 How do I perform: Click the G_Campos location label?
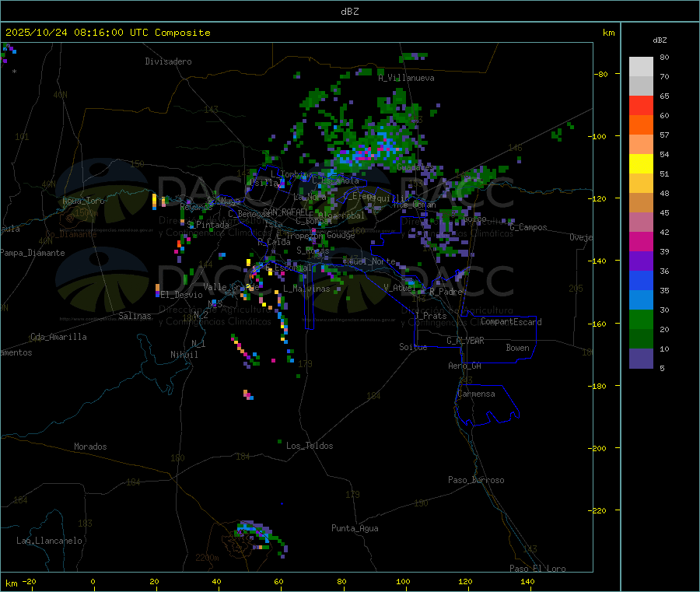click(x=529, y=227)
